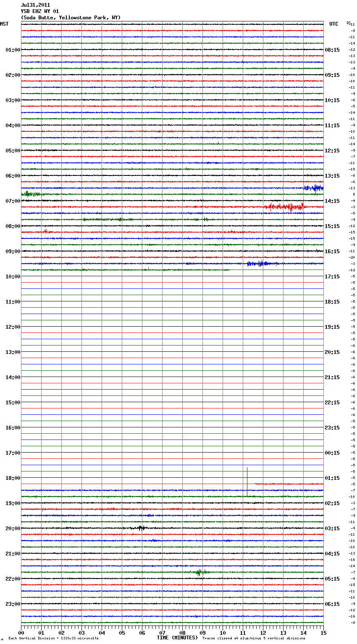The width and height of the screenshot is (357, 644).
Task: Click the 14:15 UTC time label
Action: (332, 201)
